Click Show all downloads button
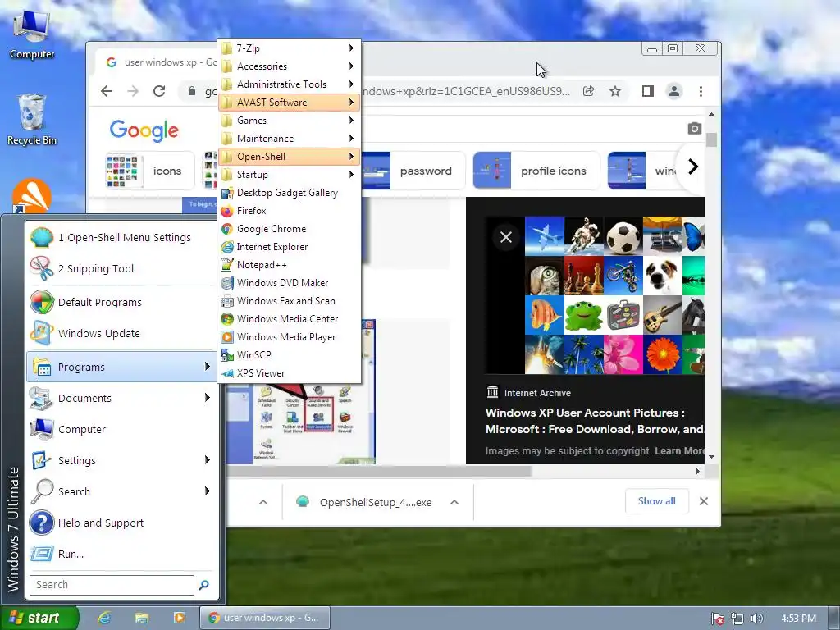Image resolution: width=840 pixels, height=630 pixels. 657,501
